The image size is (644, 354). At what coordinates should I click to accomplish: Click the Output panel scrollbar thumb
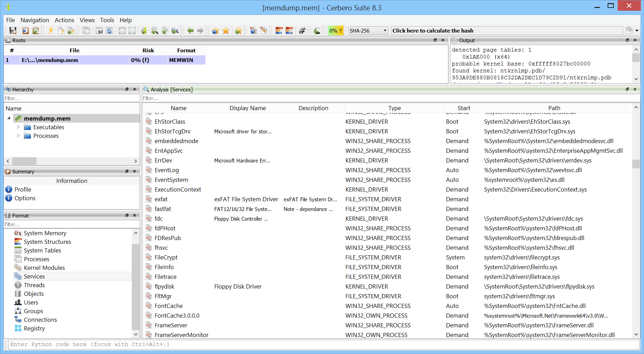tap(636, 57)
